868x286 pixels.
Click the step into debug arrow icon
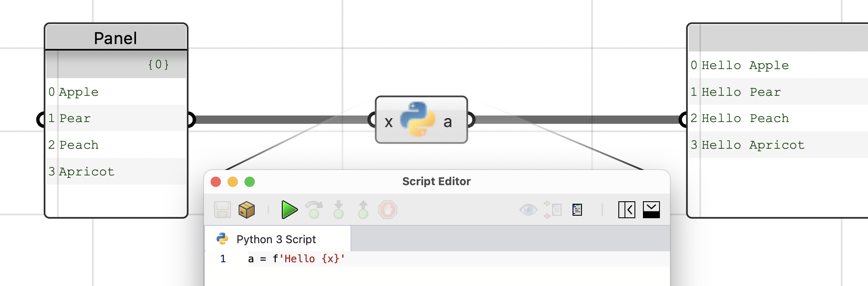(338, 209)
